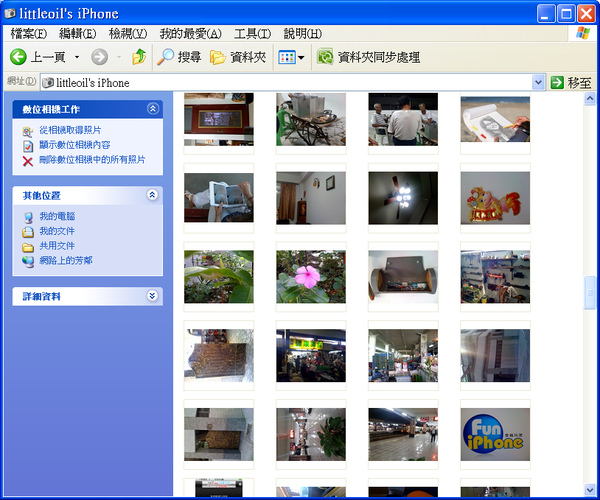The width and height of the screenshot is (600, 500).
Task: Open the Forward button history dropdown
Action: click(x=119, y=57)
